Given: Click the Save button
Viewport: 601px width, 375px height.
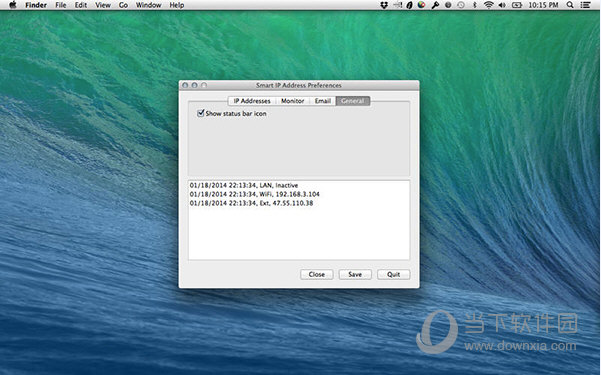Looking at the screenshot, I should (355, 275).
